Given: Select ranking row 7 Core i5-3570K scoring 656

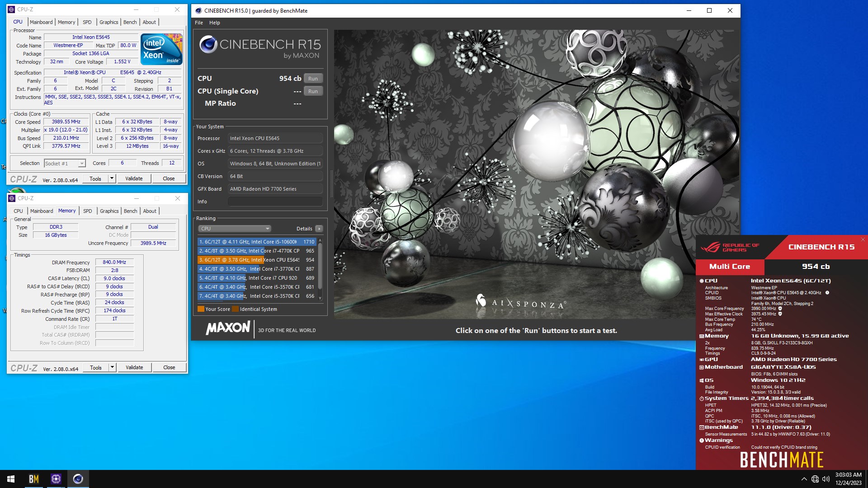Looking at the screenshot, I should coord(257,296).
